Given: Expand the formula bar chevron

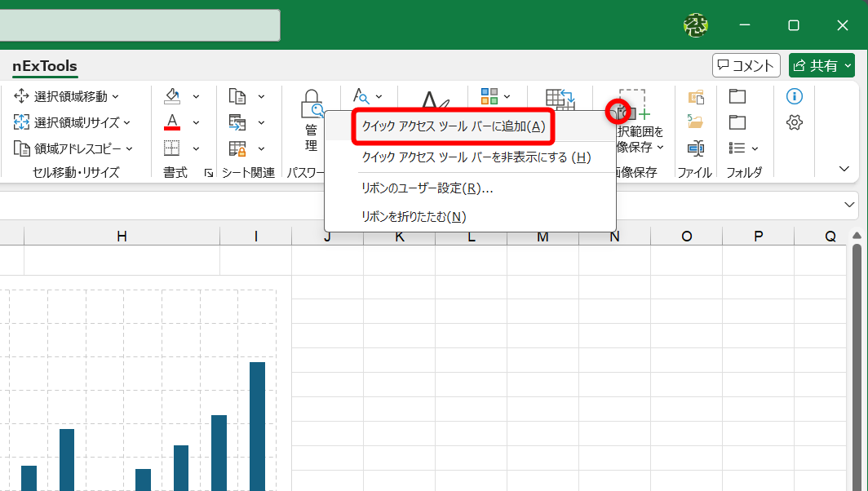Looking at the screenshot, I should click(849, 205).
